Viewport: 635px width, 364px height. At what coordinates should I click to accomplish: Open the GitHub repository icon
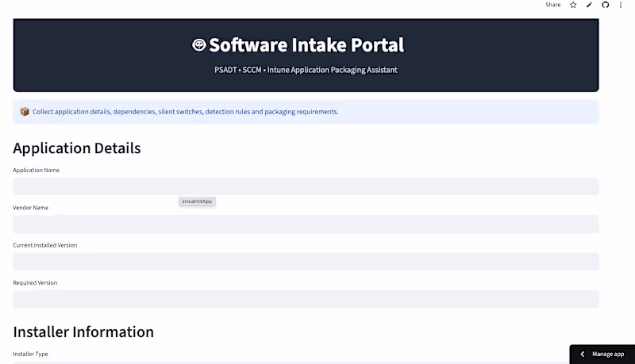(605, 5)
